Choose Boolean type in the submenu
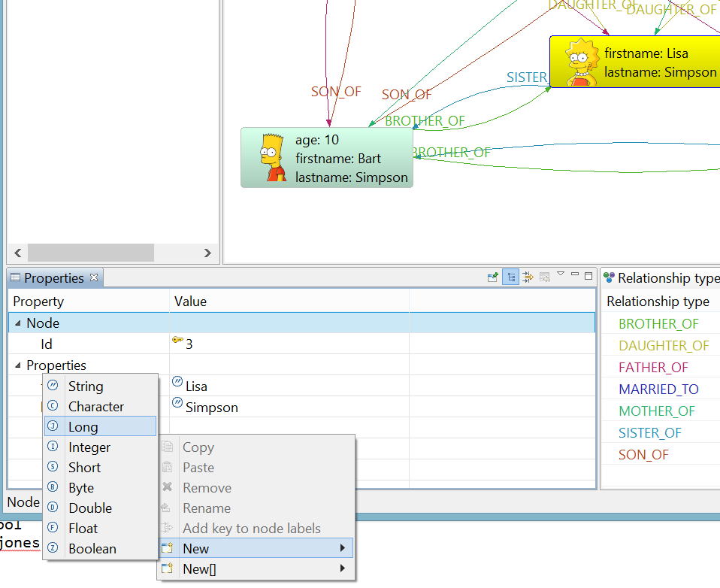 (92, 549)
